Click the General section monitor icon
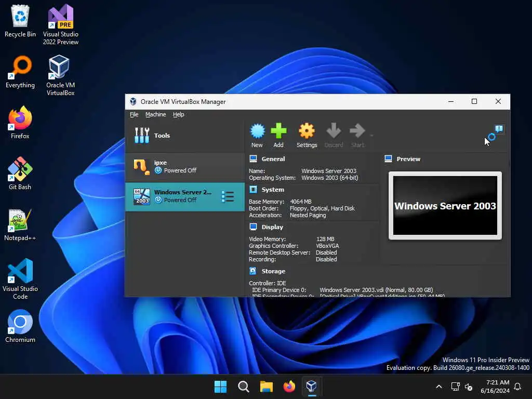The width and height of the screenshot is (532, 399). (253, 159)
